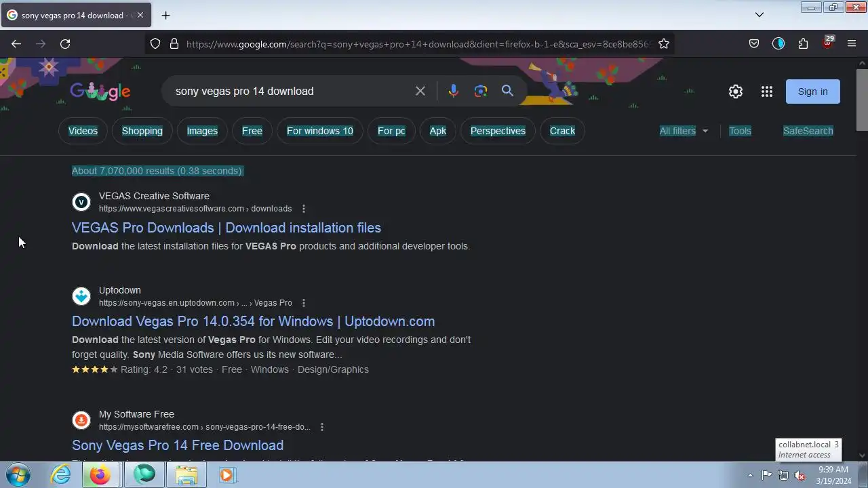Click the Uptodown site favicon
Viewport: 868px width, 488px height.
(x=81, y=296)
